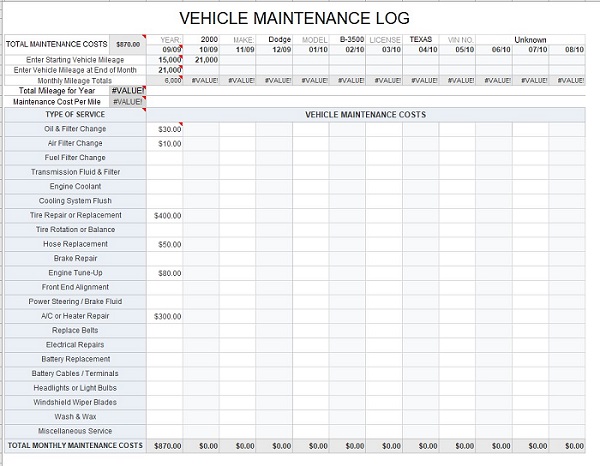This screenshot has width=600, height=466.
Task: Select the Enter Starting Vehicle Mileage label
Action: point(75,60)
